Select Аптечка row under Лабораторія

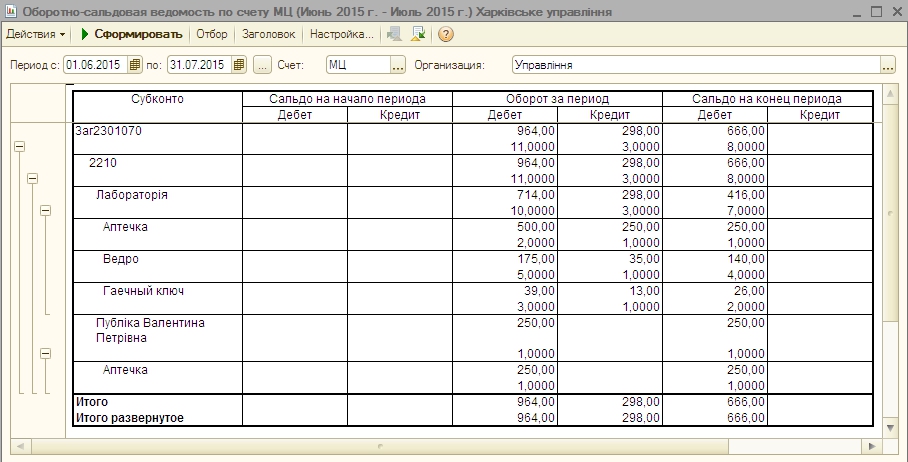tap(125, 226)
